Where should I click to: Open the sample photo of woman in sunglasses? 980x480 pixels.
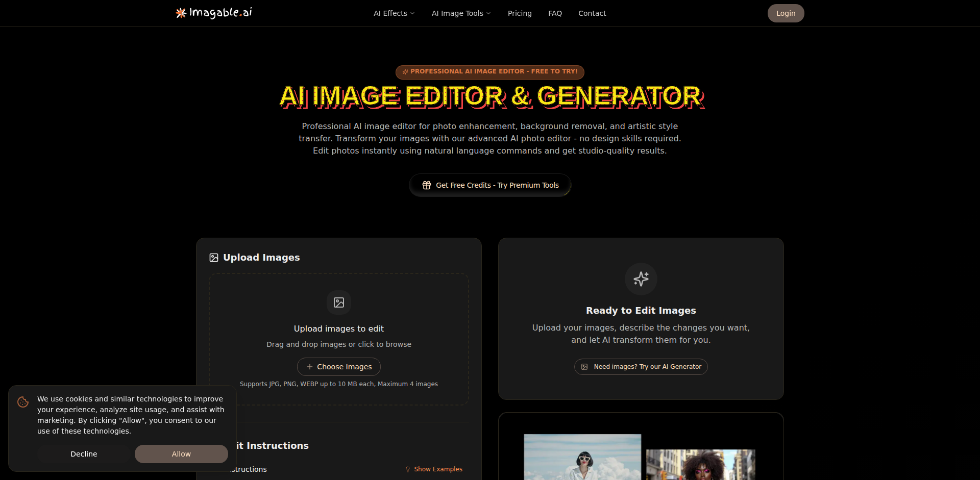pos(582,457)
